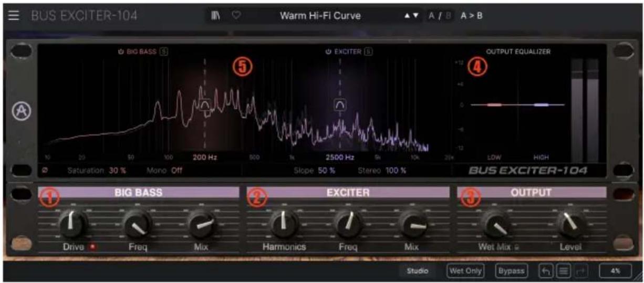Viewport: 644px width, 283px height.
Task: Click the Big Bass Freq knob
Action: [x=138, y=224]
